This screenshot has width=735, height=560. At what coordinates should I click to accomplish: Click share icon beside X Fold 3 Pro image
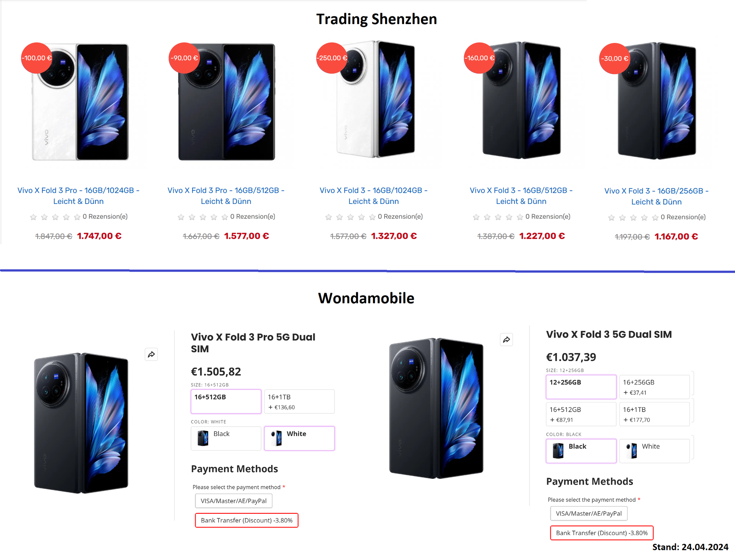[x=151, y=354]
